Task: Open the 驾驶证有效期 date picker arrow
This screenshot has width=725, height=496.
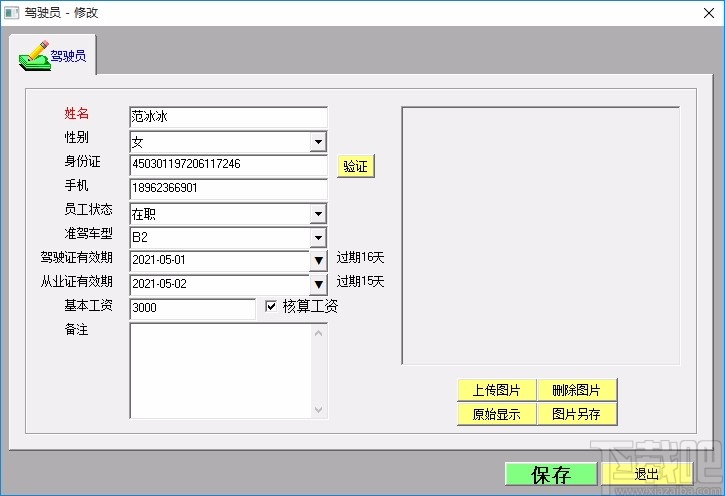Action: [318, 261]
